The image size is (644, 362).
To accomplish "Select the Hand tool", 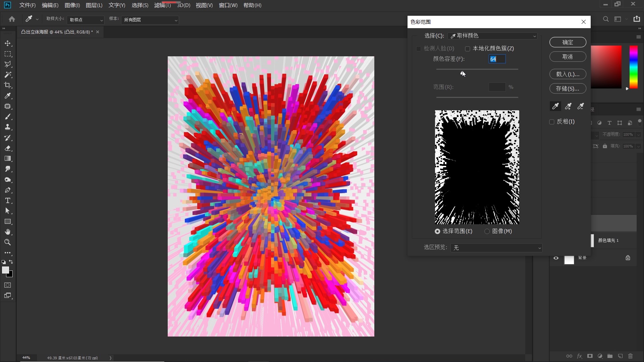I will tap(8, 232).
